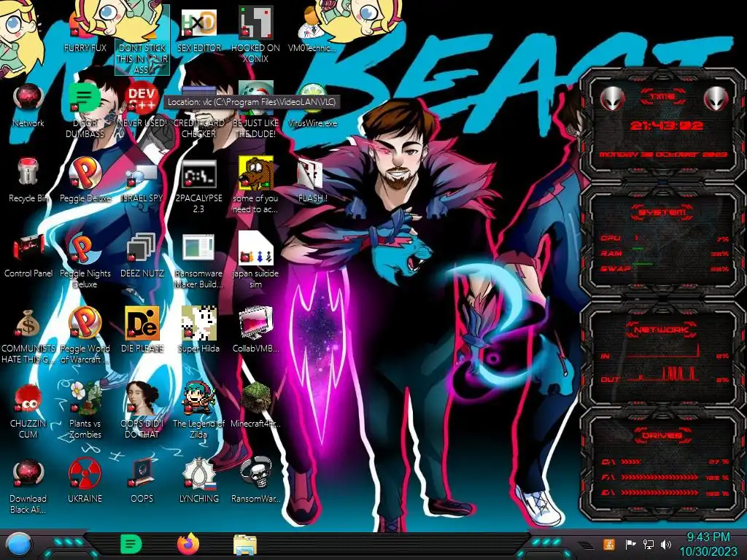747x560 pixels.
Task: Click the SWAP usage row in SYSTEM widget
Action: (664, 268)
